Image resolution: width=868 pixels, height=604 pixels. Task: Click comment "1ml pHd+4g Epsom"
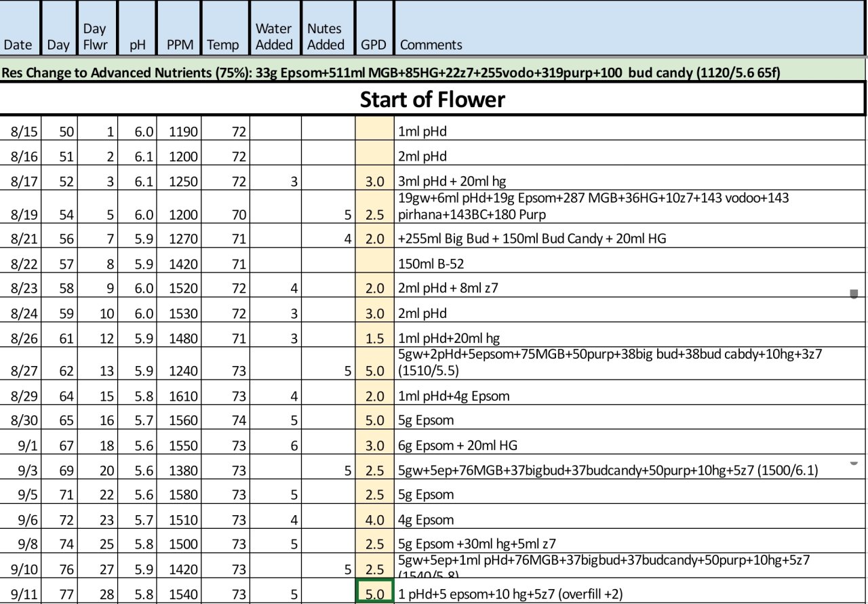pyautogui.click(x=454, y=396)
